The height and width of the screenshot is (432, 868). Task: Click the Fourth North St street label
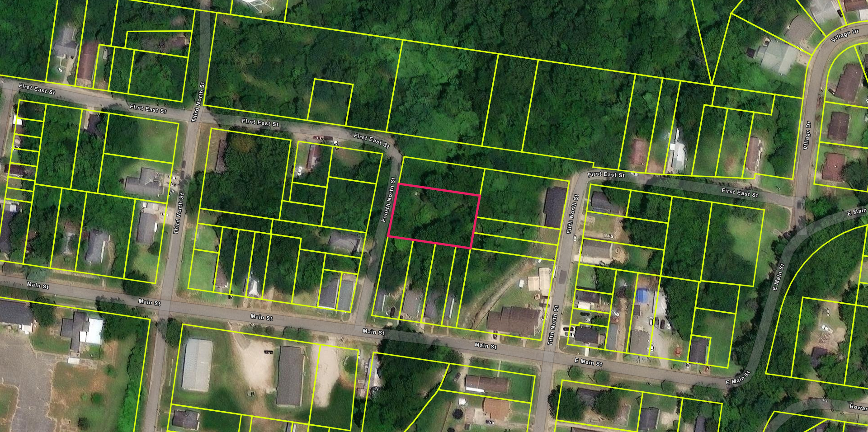pyautogui.click(x=388, y=199)
